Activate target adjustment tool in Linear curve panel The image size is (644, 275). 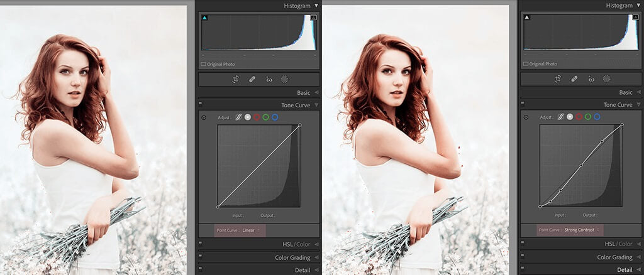[204, 117]
